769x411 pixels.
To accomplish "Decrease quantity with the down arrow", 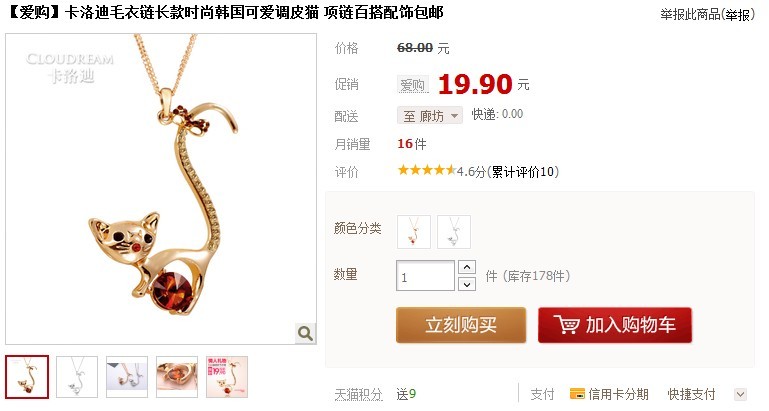I will click(467, 284).
